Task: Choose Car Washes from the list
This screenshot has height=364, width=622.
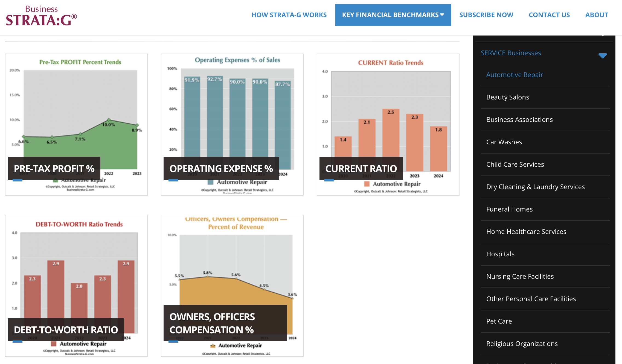Action: pyautogui.click(x=504, y=142)
